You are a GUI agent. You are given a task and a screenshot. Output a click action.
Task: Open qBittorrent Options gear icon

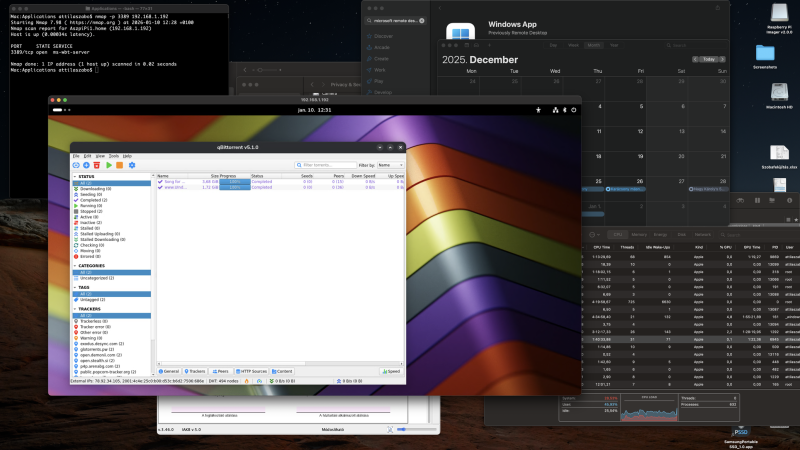tap(131, 165)
